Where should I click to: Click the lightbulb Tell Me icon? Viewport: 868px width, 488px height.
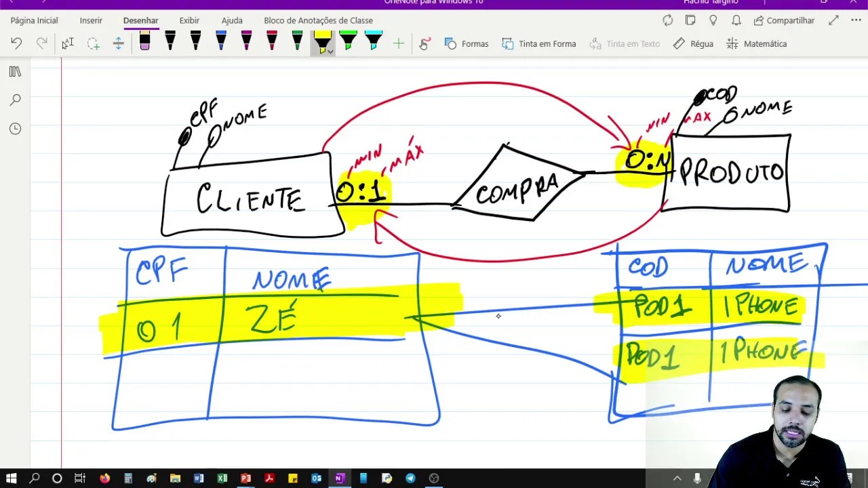click(713, 20)
